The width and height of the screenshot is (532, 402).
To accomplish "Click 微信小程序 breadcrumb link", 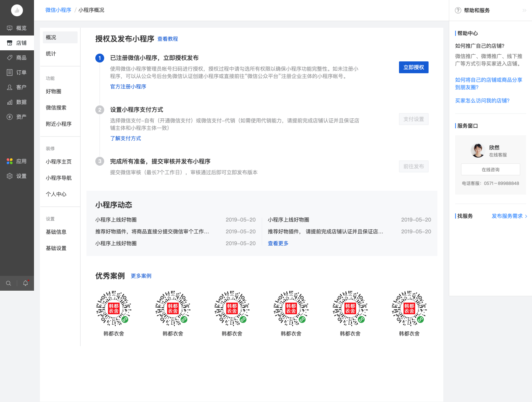I will (x=58, y=10).
